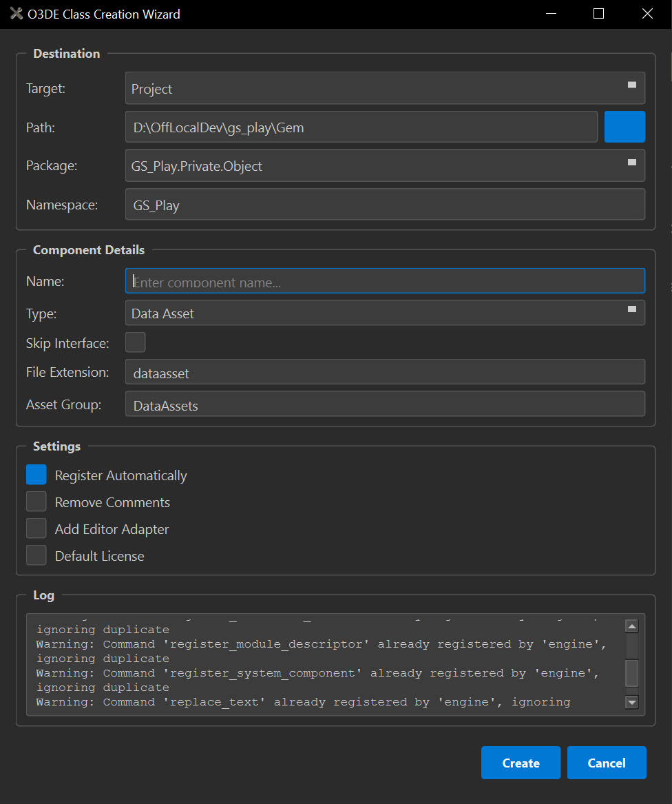Enable the Default License setting
This screenshot has width=672, height=804.
[36, 555]
